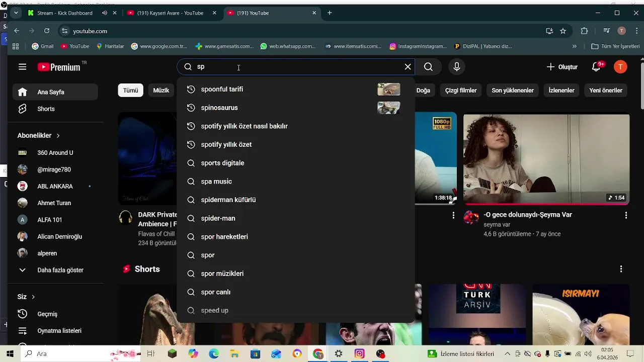Click the magnifier search button

(428, 67)
